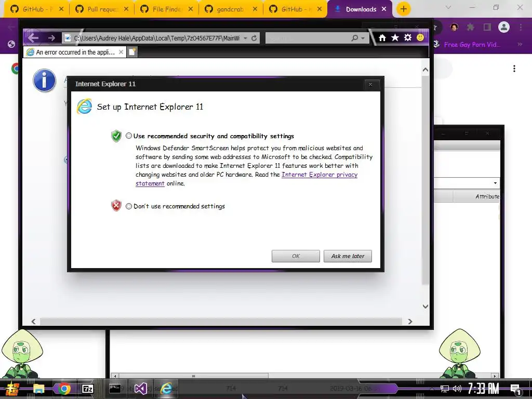Expand Chrome bookmarks overflow chevron
Screen dimensions: 532x399
520,45
